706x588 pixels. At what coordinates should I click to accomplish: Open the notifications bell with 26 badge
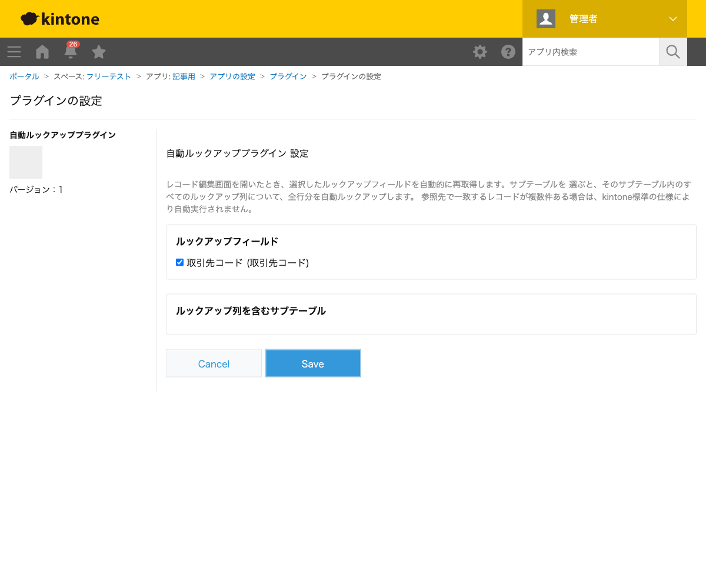[71, 51]
